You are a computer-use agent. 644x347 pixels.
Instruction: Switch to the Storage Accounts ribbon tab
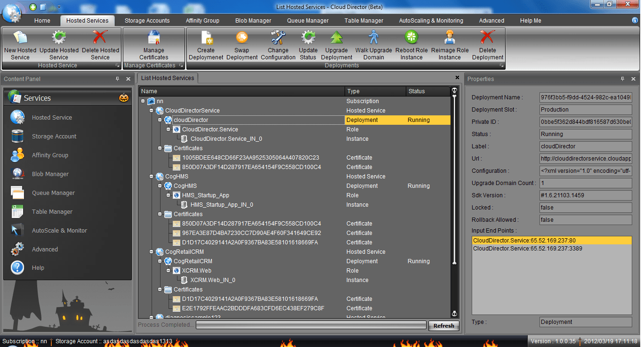tap(147, 21)
